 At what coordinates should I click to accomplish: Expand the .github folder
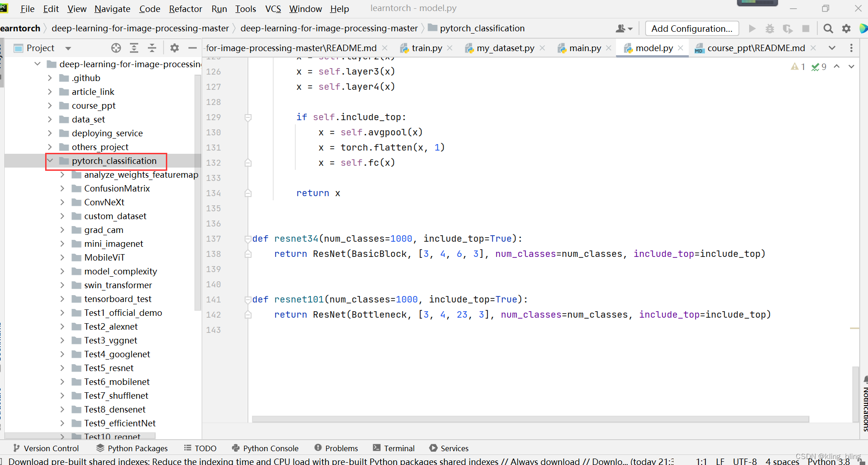point(50,78)
